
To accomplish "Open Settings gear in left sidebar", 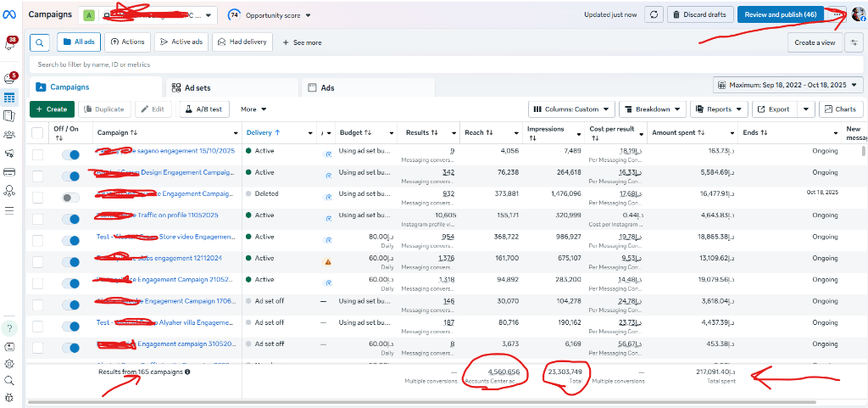I will tap(10, 364).
